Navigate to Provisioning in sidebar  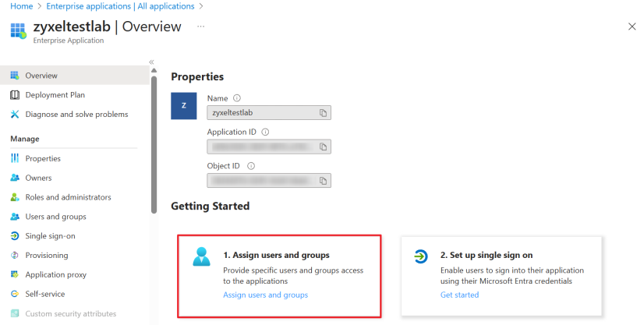(46, 256)
